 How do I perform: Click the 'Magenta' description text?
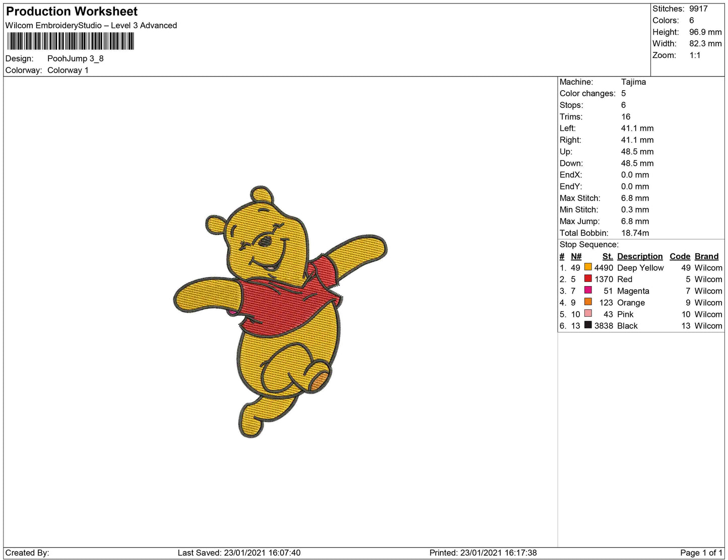[x=633, y=291]
